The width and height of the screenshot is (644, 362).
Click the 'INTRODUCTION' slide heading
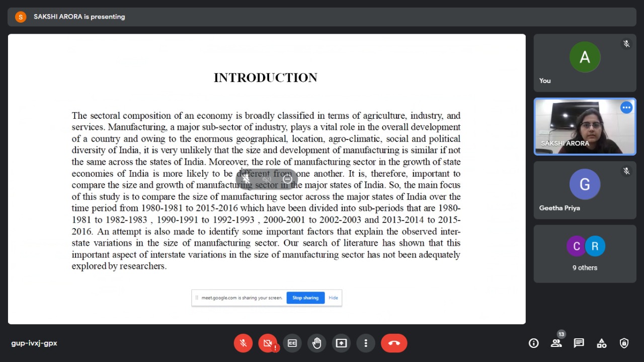click(266, 78)
